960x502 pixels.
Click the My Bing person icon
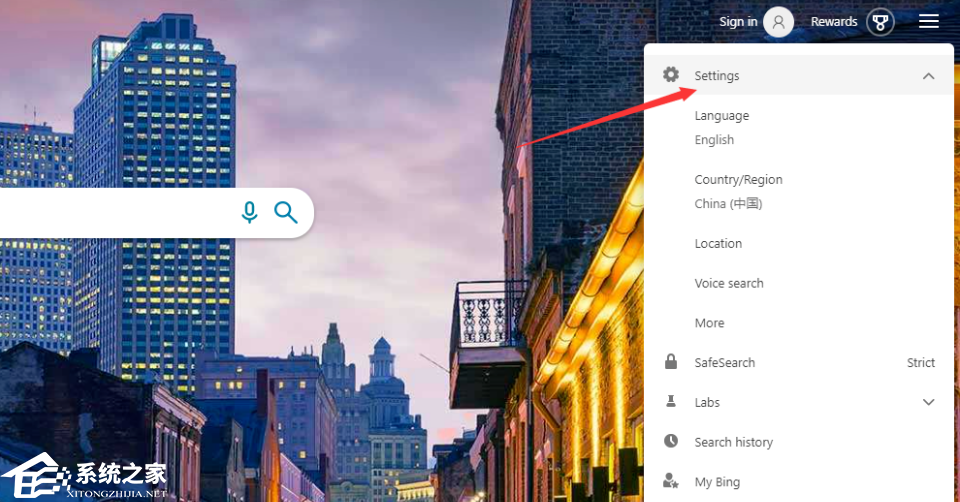[x=671, y=481]
